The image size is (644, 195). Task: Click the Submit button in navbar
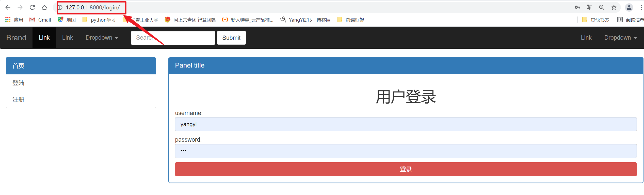tap(231, 38)
